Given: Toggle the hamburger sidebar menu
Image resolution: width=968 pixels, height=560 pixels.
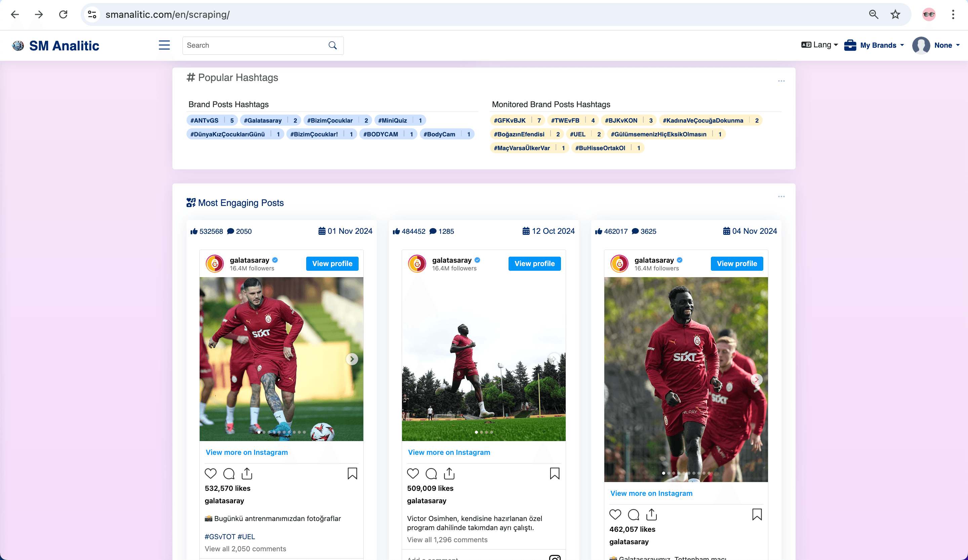Looking at the screenshot, I should [164, 45].
